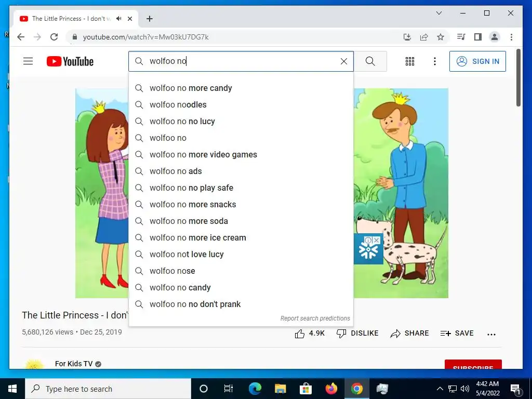The width and height of the screenshot is (532, 399).
Task: Choose suggestion wolfoo no candy
Action: (241, 288)
